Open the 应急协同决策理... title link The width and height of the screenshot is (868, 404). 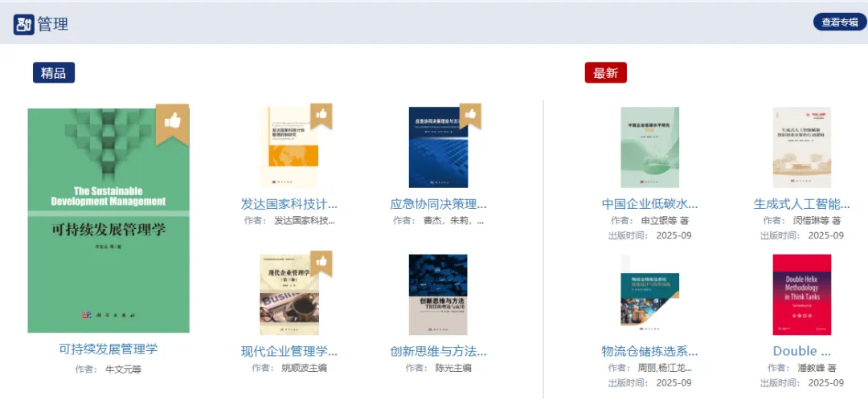[x=439, y=204]
